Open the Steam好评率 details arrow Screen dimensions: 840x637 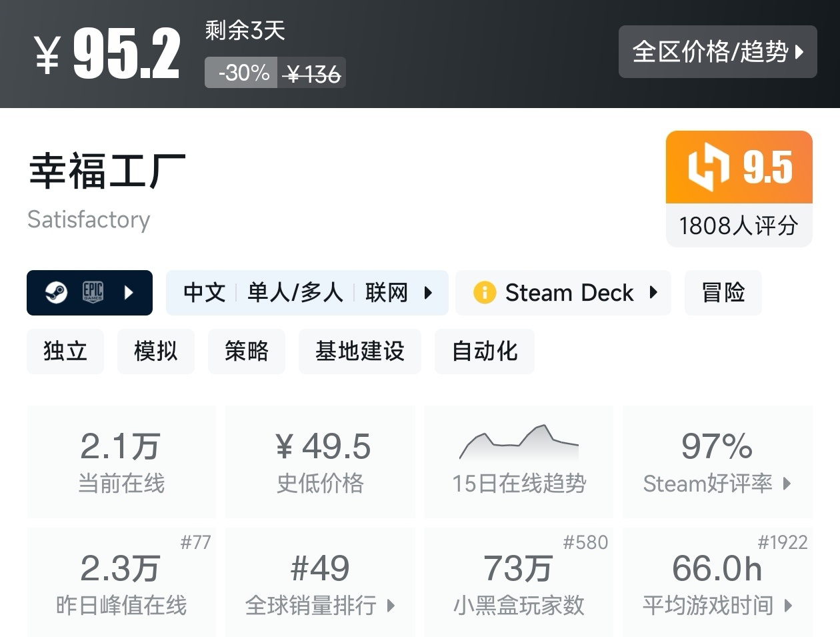pos(787,484)
